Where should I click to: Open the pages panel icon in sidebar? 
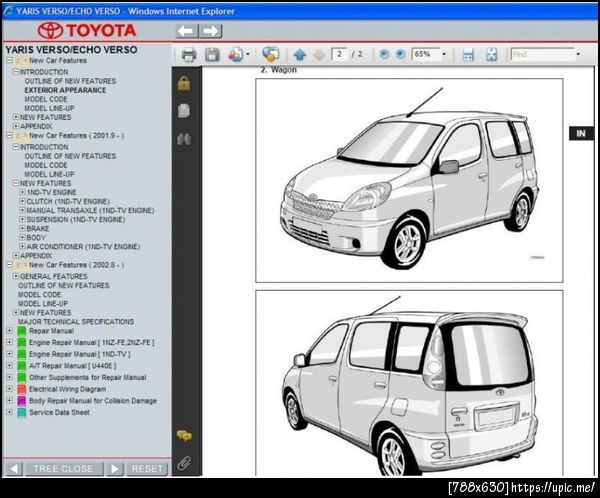click(184, 111)
